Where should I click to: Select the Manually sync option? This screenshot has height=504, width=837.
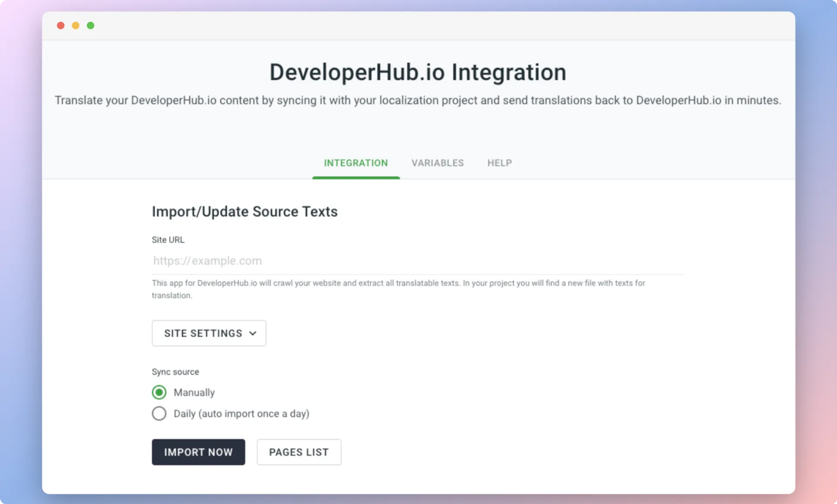(x=159, y=392)
